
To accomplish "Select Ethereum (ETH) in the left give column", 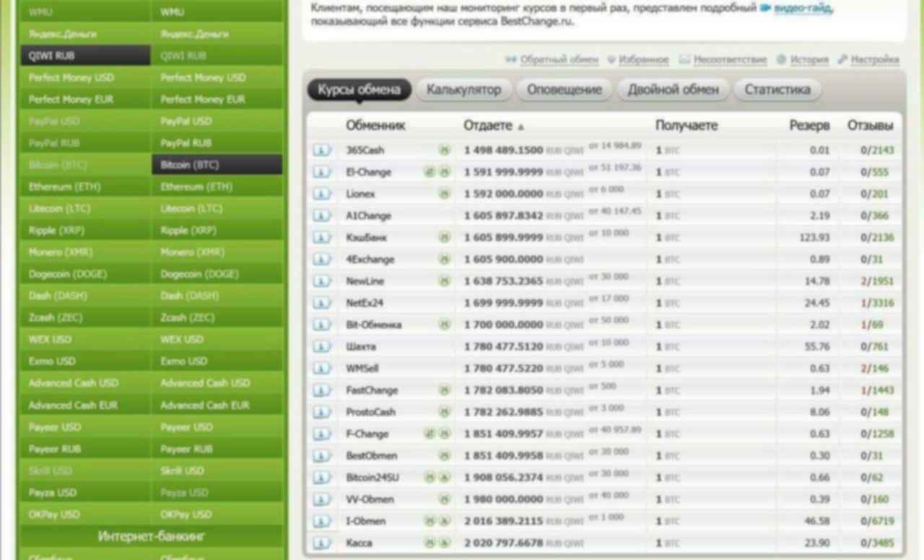I will [x=65, y=187].
